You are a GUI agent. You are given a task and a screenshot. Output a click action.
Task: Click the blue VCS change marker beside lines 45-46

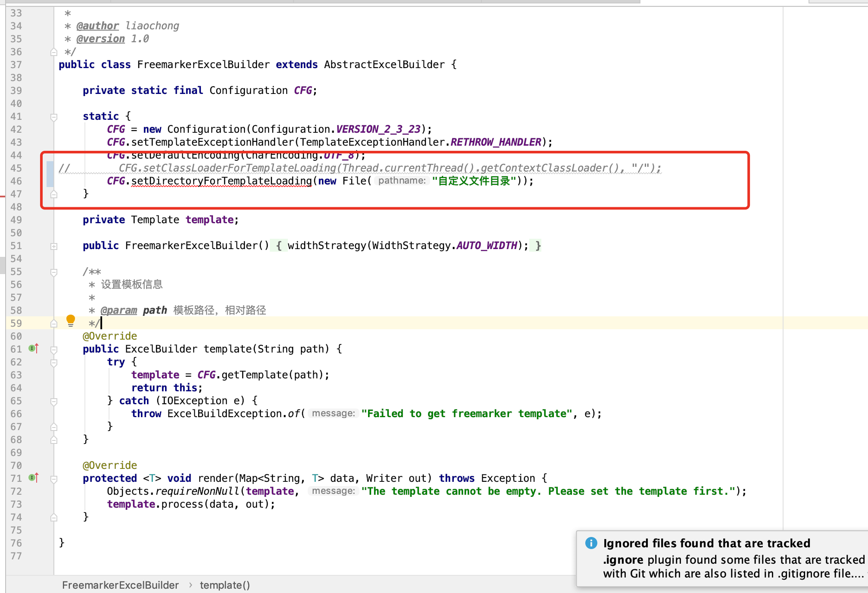50,175
